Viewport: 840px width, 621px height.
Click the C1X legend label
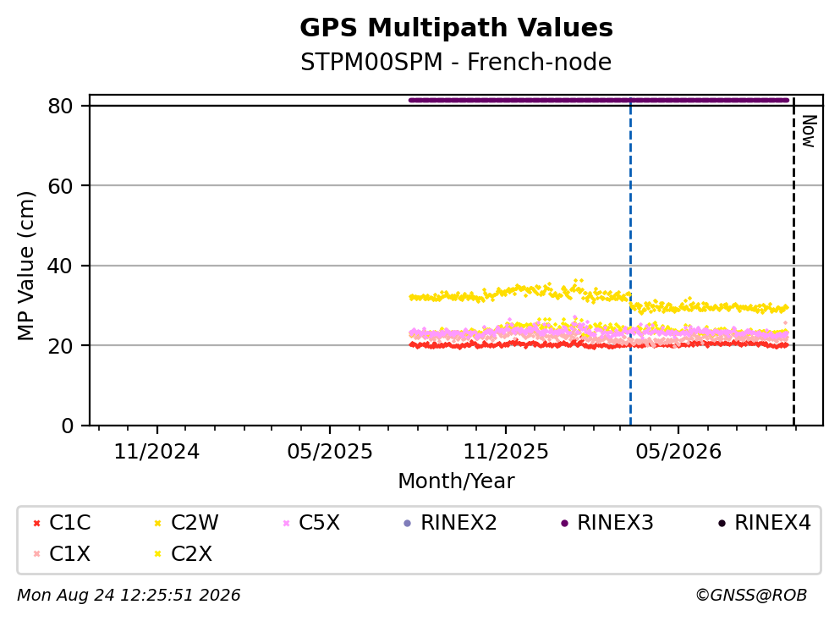[x=69, y=554]
